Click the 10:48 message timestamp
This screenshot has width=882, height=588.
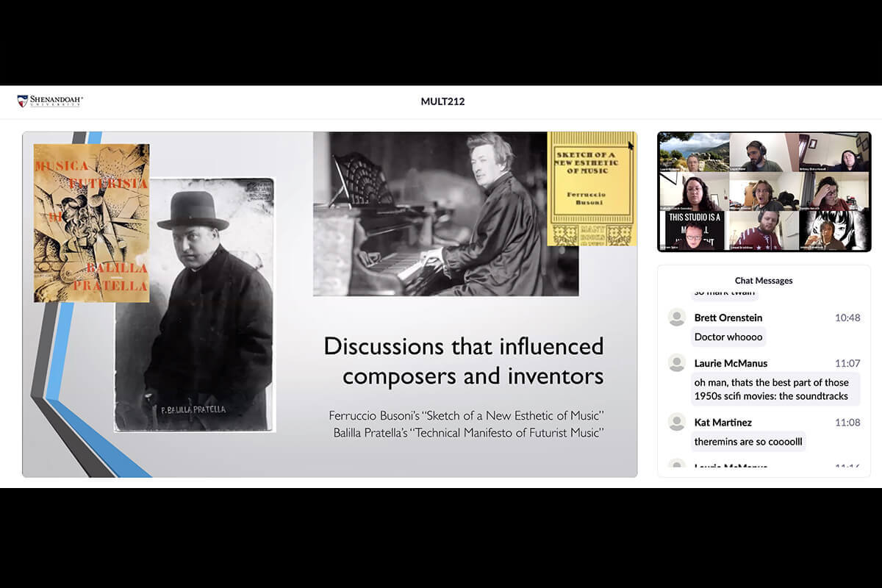click(847, 318)
